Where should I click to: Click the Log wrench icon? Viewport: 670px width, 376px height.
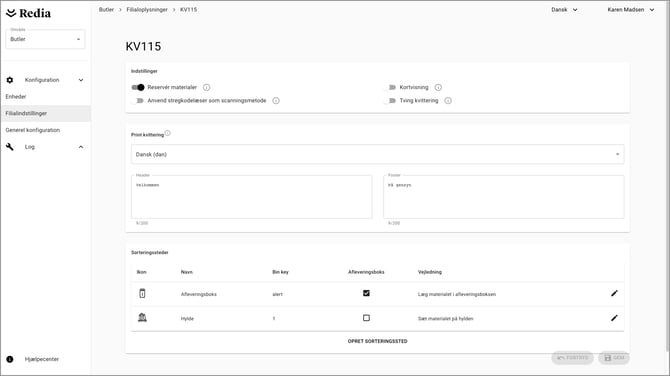[10, 147]
